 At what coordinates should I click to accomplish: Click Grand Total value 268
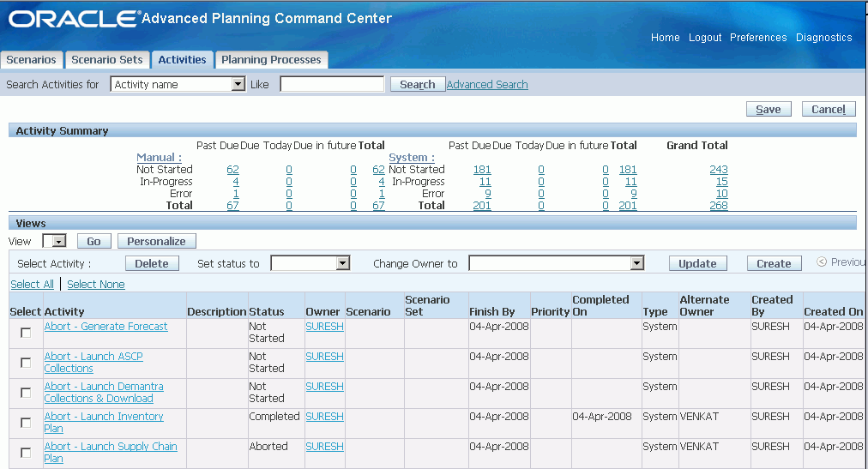[x=719, y=206]
